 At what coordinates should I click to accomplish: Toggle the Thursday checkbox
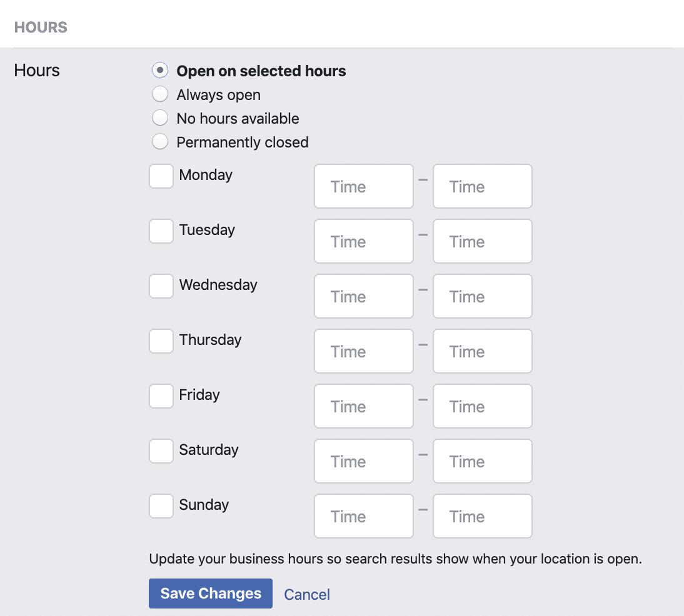[161, 341]
